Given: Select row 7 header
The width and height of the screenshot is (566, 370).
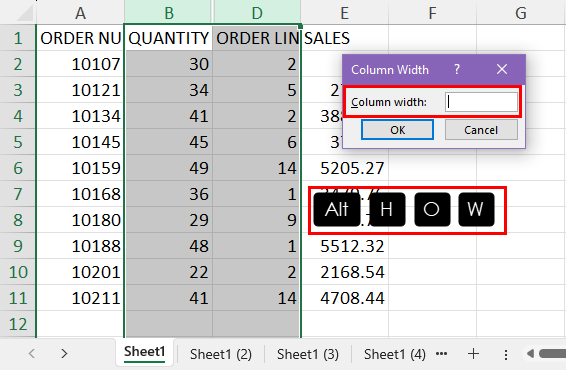Looking at the screenshot, I should click(18, 194).
